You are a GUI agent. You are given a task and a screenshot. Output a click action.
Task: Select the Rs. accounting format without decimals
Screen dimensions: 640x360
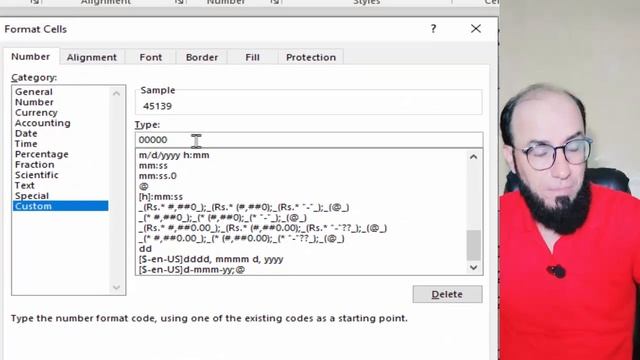[x=244, y=207]
